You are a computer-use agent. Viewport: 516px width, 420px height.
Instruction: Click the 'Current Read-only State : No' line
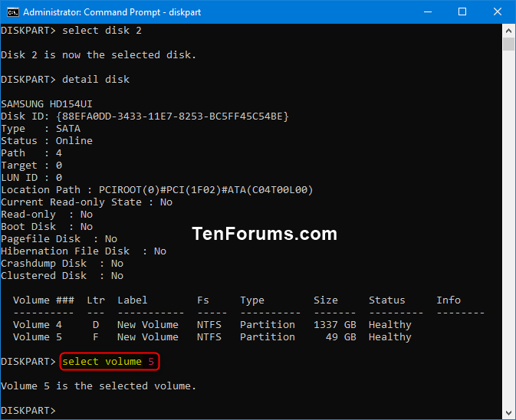tap(87, 202)
